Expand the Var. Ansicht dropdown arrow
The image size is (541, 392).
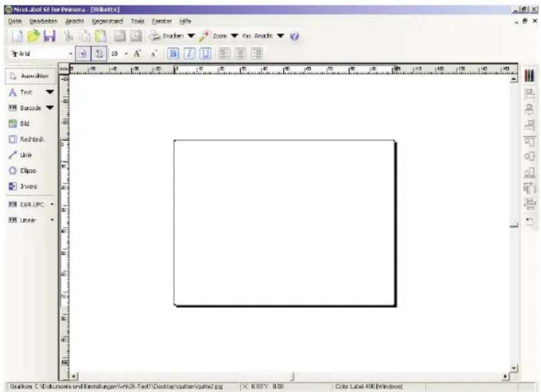pos(281,36)
